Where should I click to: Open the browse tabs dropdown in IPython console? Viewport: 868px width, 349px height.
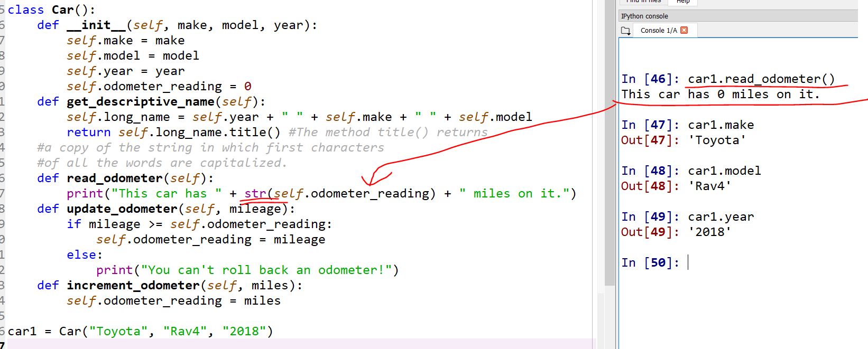[x=626, y=31]
